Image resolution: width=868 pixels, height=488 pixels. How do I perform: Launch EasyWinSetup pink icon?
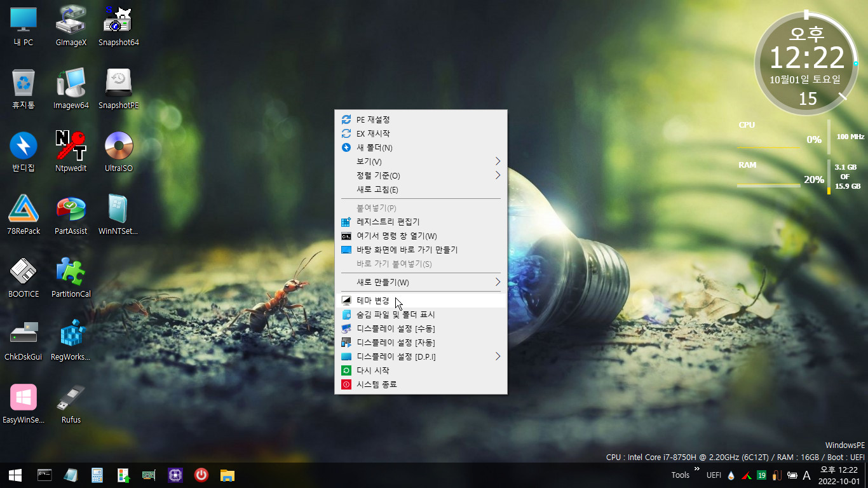(24, 403)
